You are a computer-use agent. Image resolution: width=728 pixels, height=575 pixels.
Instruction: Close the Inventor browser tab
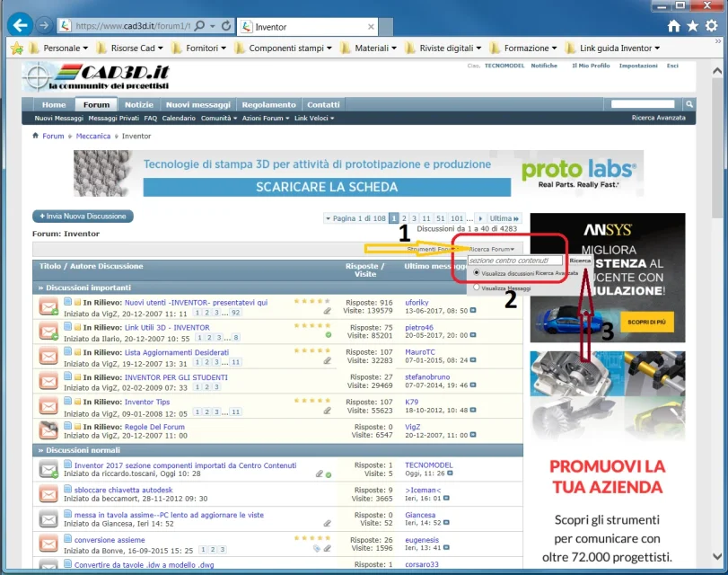(x=371, y=27)
